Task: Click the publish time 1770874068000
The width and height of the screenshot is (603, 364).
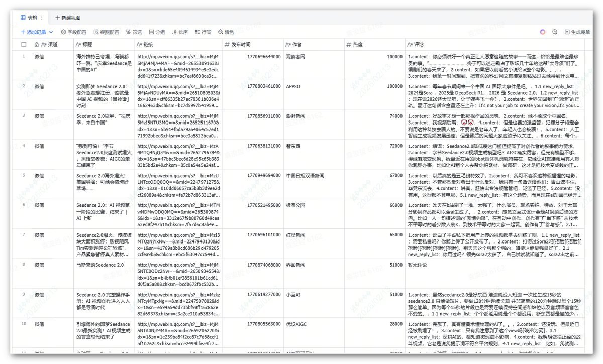Action: tap(264, 264)
